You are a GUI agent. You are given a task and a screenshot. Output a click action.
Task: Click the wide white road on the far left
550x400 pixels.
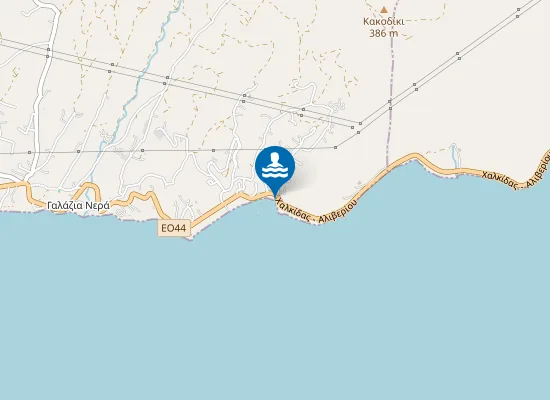tap(42, 95)
